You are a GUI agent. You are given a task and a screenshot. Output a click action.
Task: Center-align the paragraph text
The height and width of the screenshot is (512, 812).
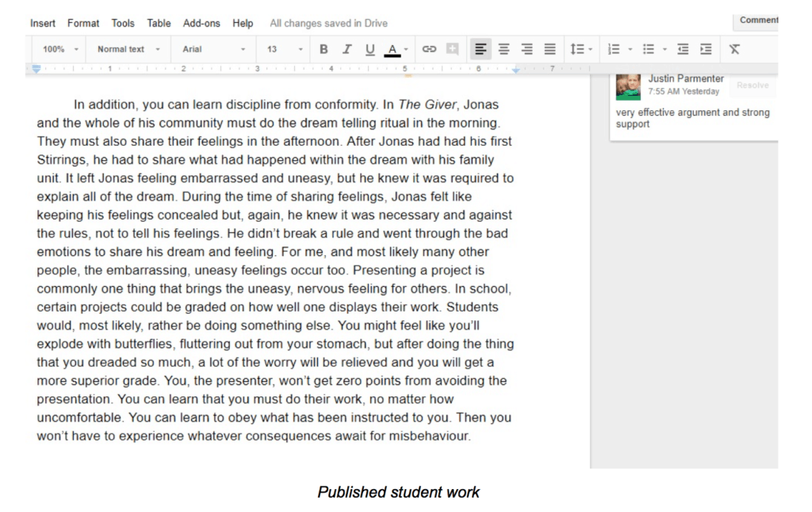click(504, 49)
